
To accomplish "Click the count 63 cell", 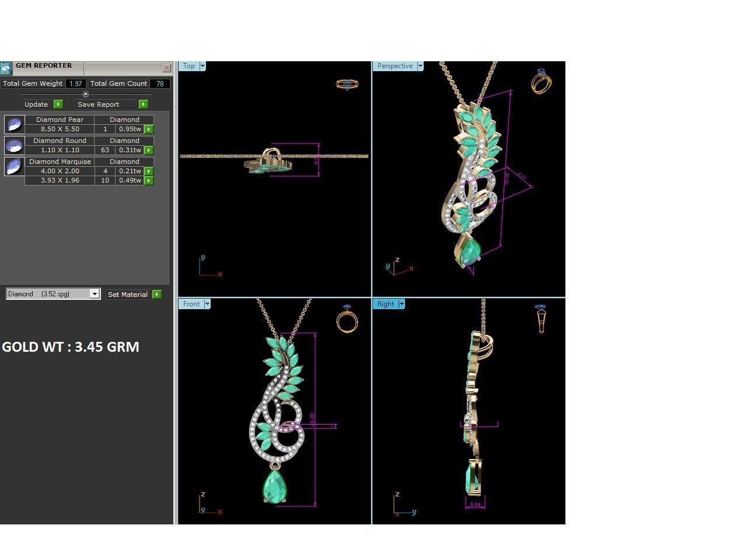I will (x=105, y=150).
